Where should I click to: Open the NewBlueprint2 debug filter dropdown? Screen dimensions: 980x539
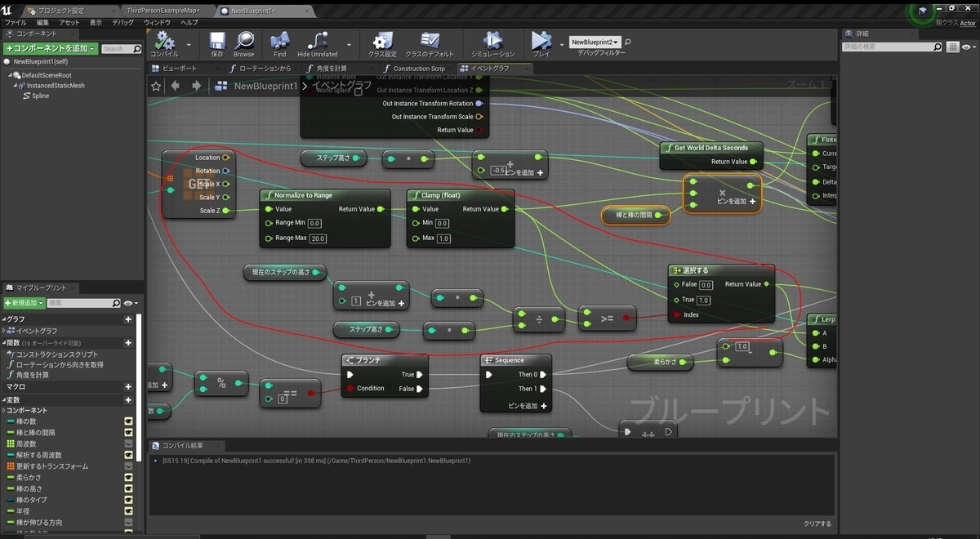point(595,42)
